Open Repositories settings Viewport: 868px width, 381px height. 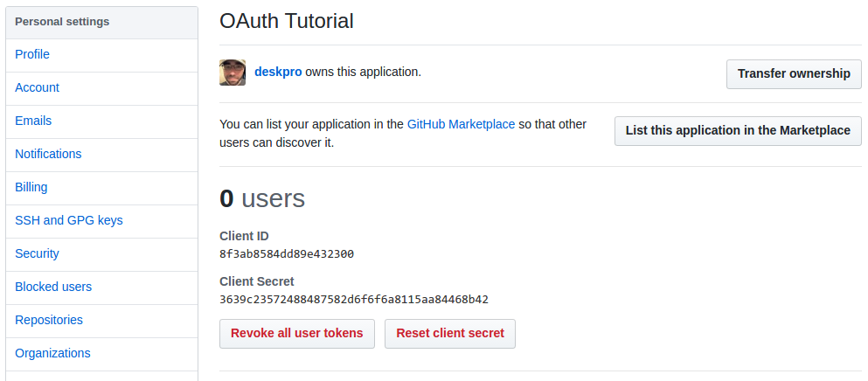point(49,320)
